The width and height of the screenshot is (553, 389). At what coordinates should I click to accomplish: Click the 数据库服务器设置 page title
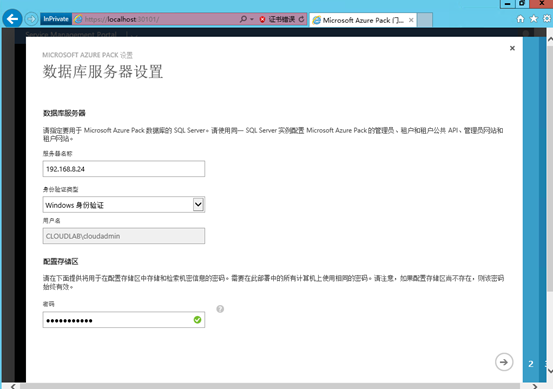click(103, 72)
